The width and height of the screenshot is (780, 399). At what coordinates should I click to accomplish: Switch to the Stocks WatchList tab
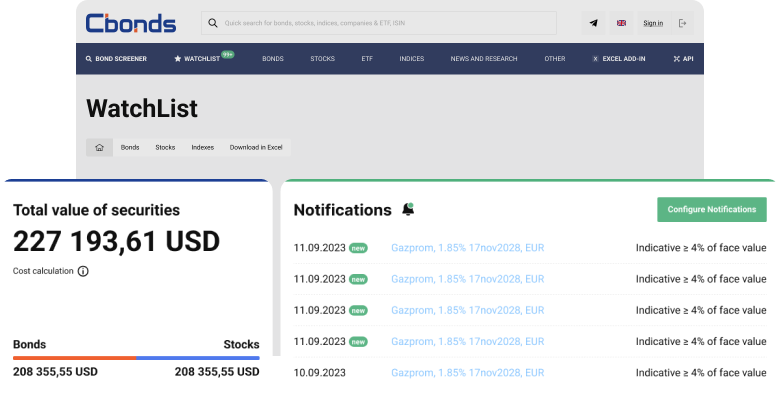point(165,147)
